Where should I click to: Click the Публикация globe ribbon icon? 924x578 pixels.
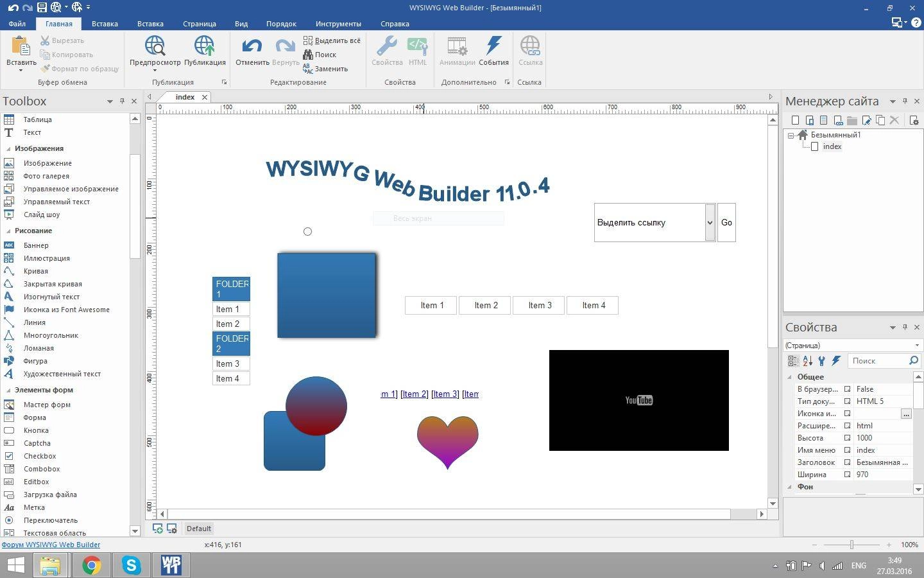point(205,46)
